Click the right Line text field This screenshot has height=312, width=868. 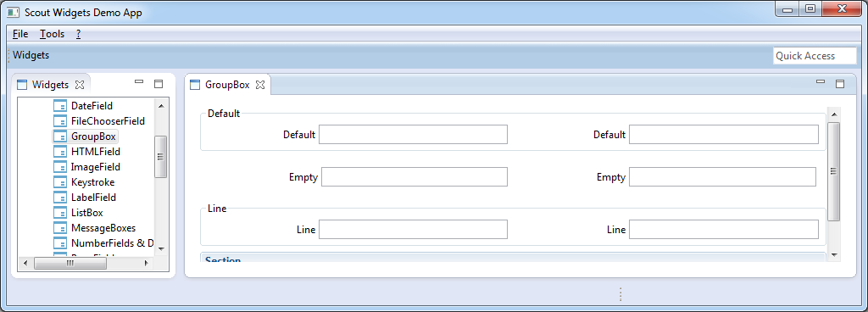pos(724,229)
